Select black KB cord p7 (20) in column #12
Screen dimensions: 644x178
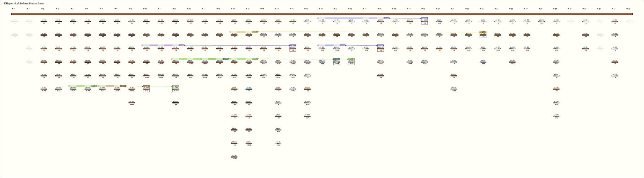175,103
